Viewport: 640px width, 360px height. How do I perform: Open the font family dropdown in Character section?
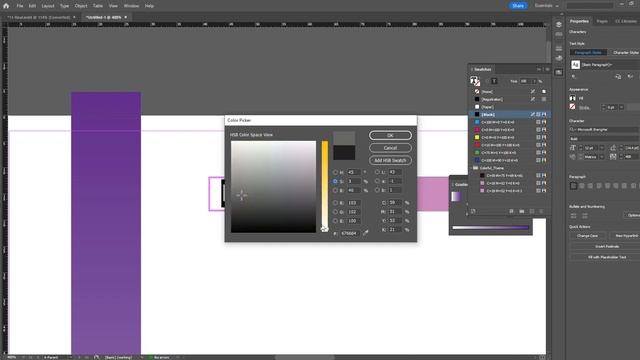pyautogui.click(x=604, y=129)
